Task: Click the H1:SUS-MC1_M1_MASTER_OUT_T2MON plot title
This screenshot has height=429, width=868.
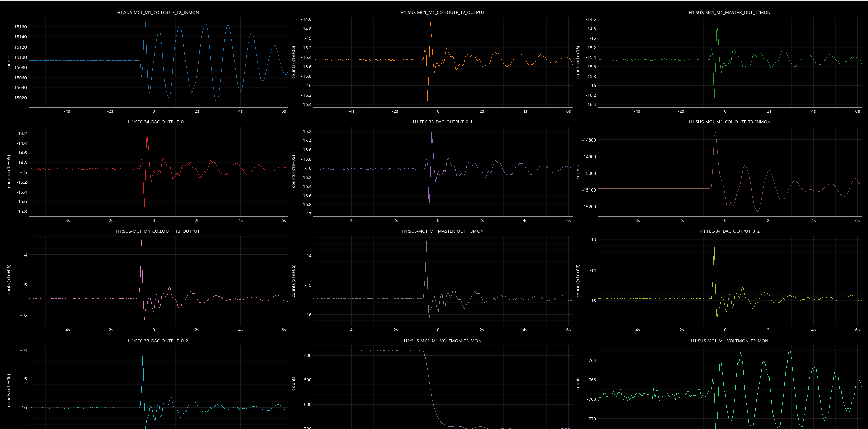Action: [x=729, y=13]
